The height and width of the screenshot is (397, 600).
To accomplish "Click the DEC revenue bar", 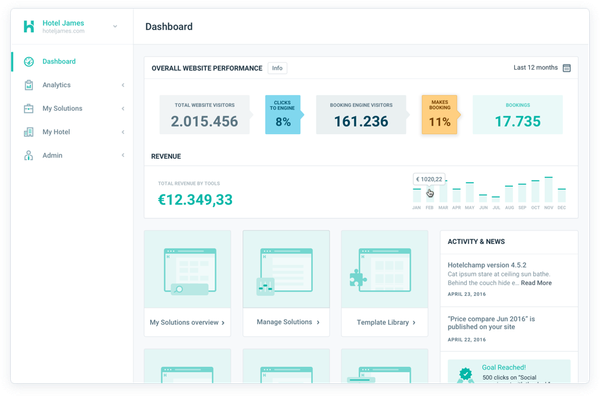I will pyautogui.click(x=562, y=195).
